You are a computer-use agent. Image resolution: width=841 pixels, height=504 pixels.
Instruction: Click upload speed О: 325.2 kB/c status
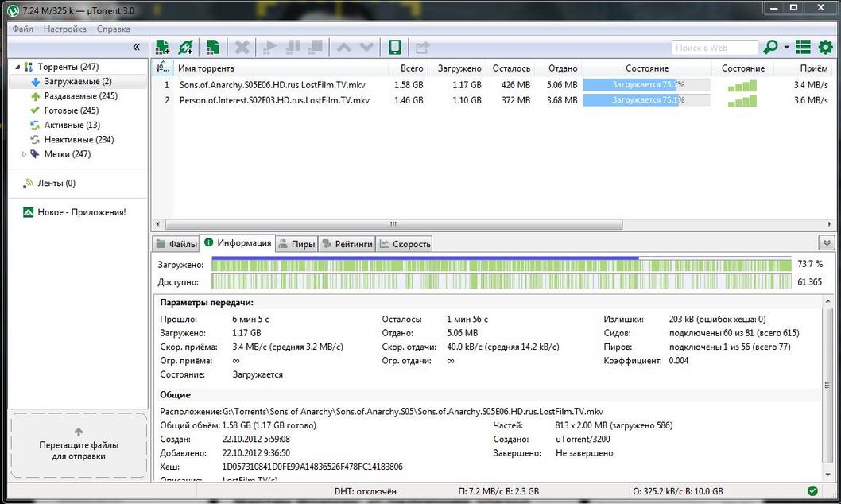click(678, 491)
